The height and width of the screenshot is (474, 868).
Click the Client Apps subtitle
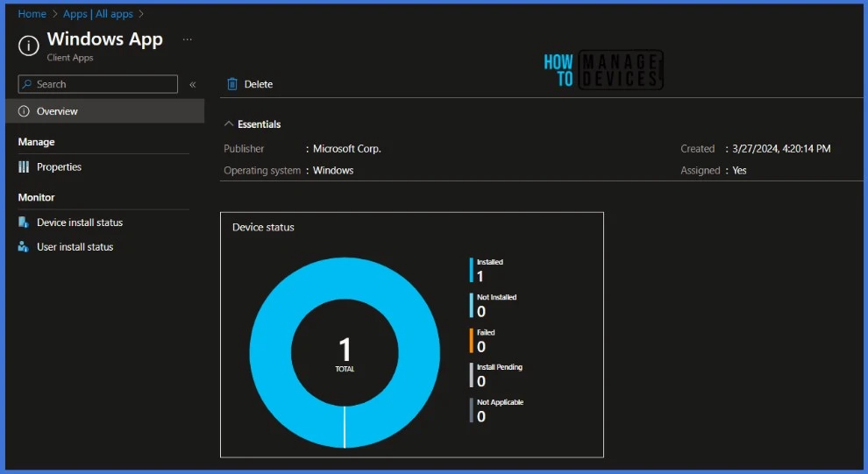tap(70, 58)
